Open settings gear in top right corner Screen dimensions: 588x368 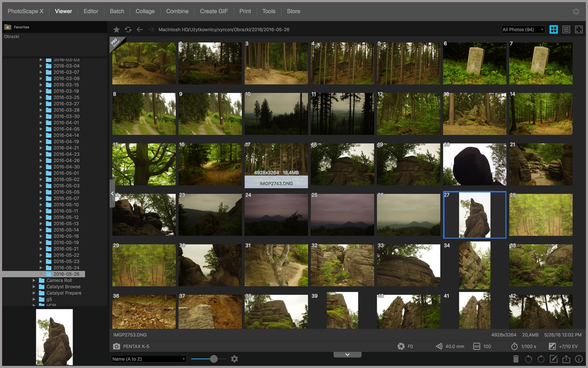click(x=576, y=11)
